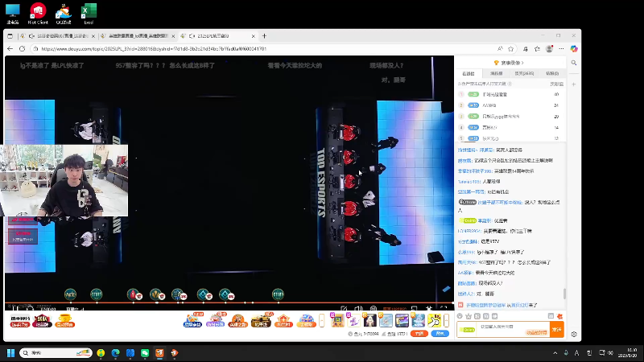
Task: Open Edge from the taskbar
Action: pyautogui.click(x=115, y=353)
